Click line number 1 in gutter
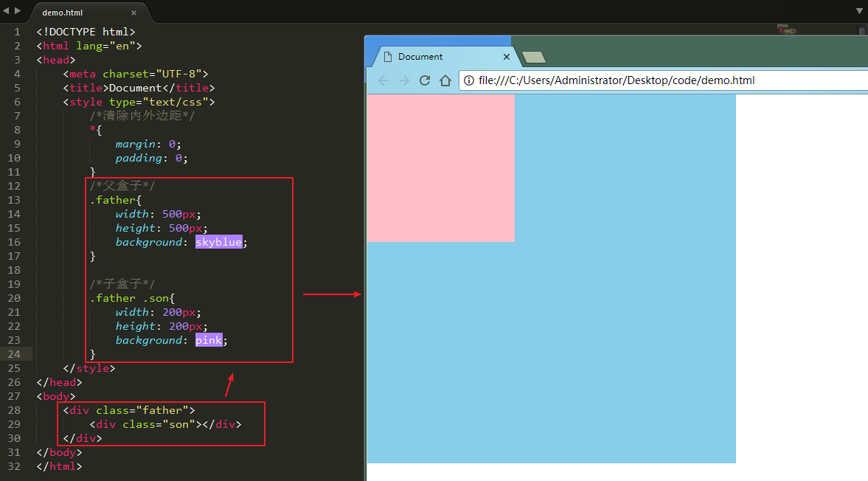The height and width of the screenshot is (481, 868). [17, 32]
